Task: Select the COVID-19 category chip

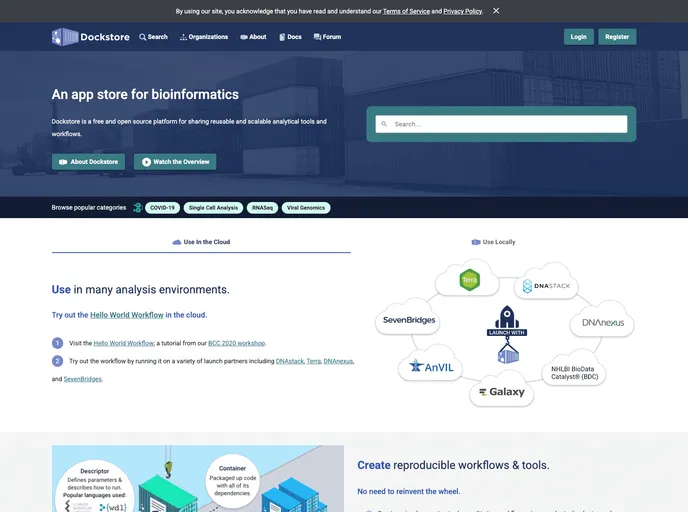Action: coord(162,208)
